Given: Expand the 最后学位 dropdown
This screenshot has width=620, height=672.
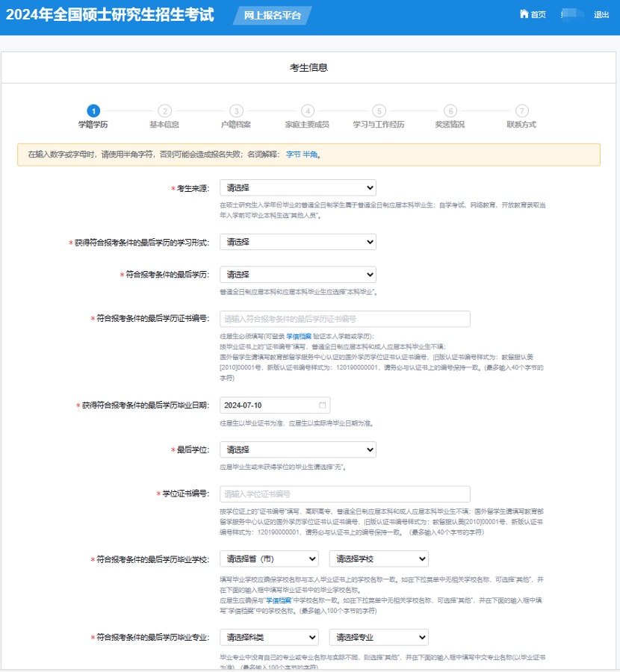Looking at the screenshot, I should coord(297,450).
